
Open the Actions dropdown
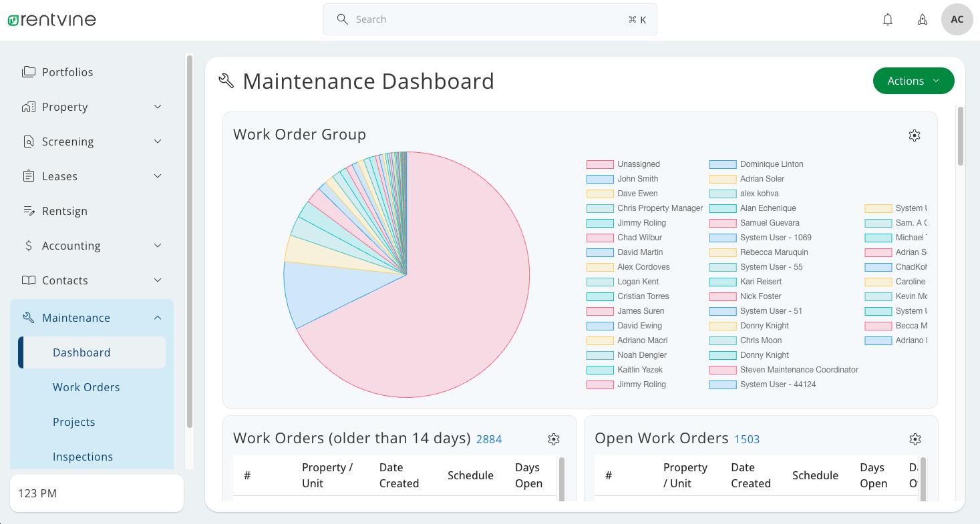(913, 80)
